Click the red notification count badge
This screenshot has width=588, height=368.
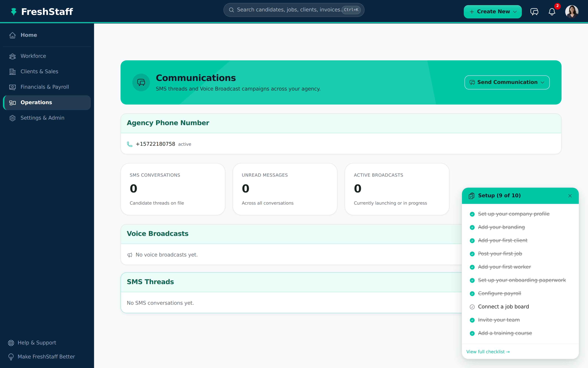point(557,6)
